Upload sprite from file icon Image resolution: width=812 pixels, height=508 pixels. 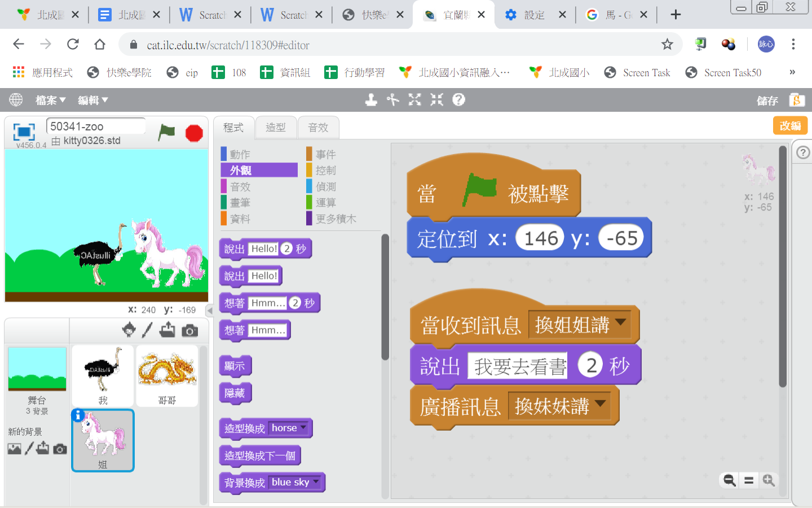coord(167,330)
